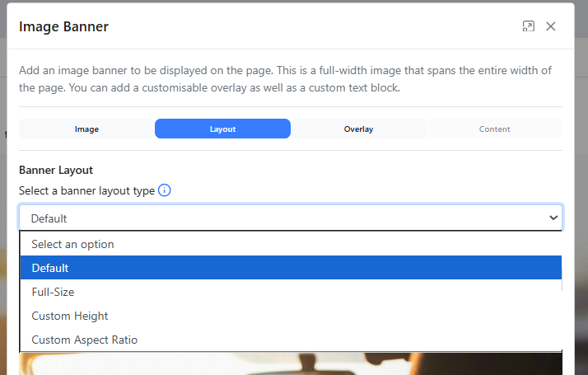The image size is (588, 375).
Task: Select the Layout tab
Action: click(x=222, y=129)
